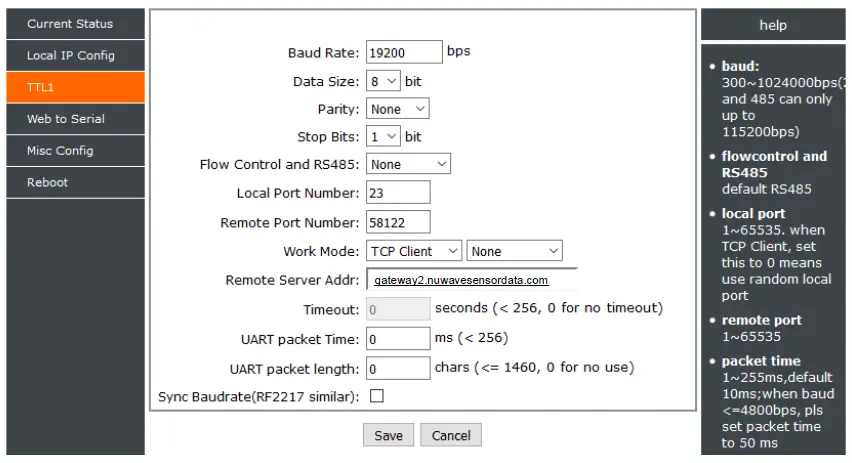Click the Save button

tap(389, 435)
